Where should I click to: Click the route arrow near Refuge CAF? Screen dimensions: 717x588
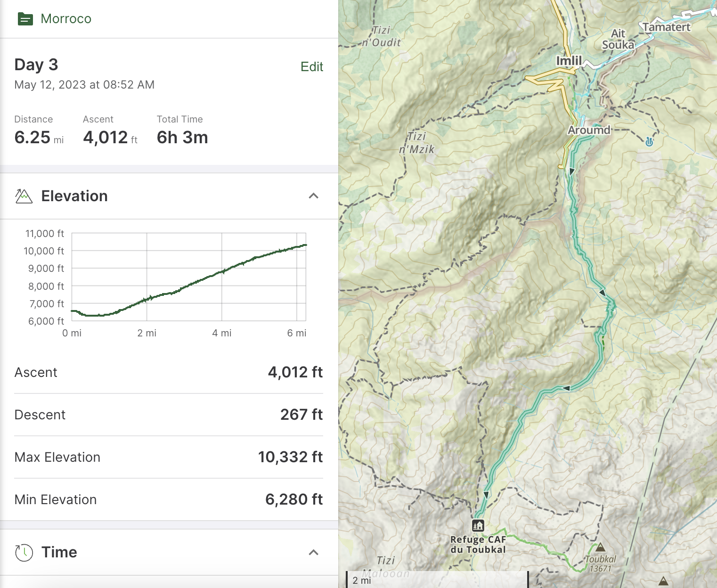486,495
